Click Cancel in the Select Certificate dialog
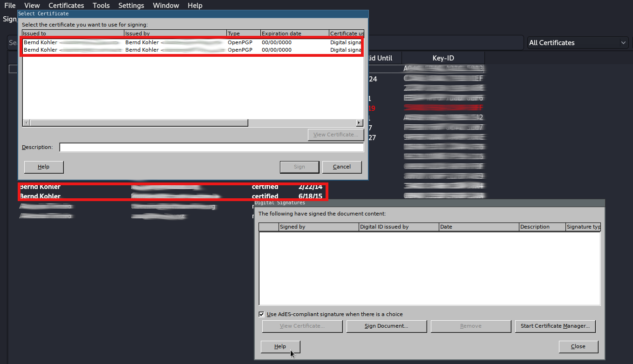 (341, 167)
